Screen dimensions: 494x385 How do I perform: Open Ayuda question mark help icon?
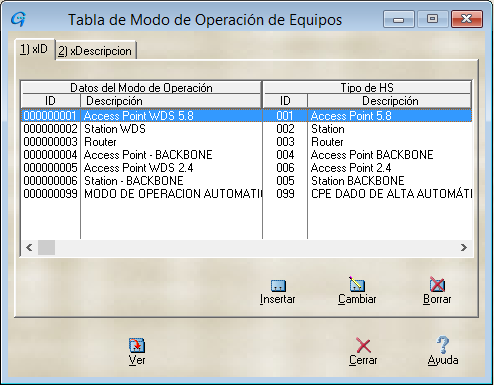(443, 345)
